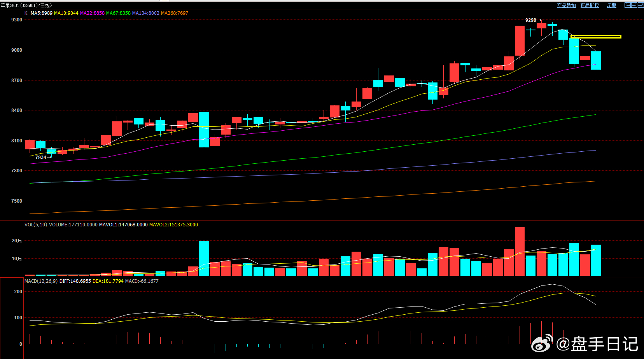
Task: Click the 7500 price axis label
Action: tap(17, 201)
